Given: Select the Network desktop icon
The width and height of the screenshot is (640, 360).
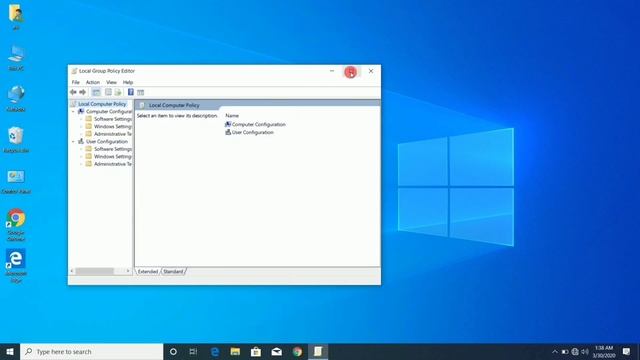Looking at the screenshot, I should [x=16, y=98].
